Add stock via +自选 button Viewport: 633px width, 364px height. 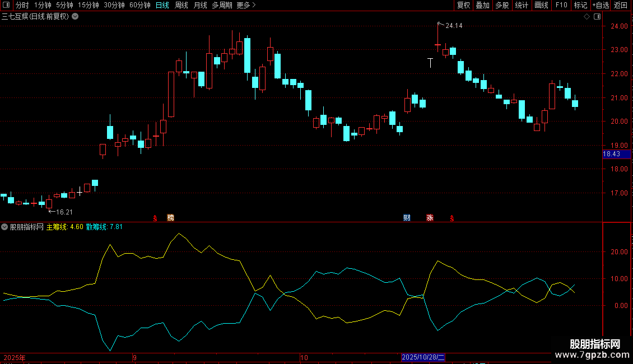coord(601,5)
